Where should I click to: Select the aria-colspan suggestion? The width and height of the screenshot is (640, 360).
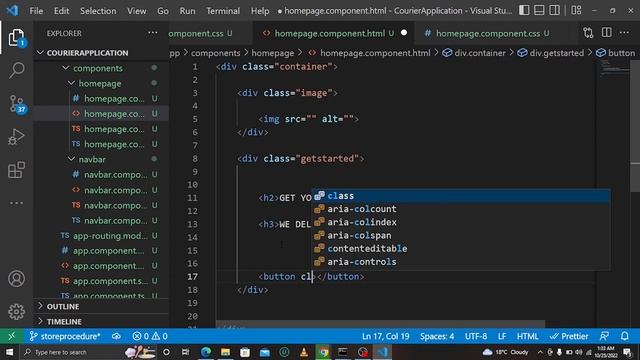(461, 235)
